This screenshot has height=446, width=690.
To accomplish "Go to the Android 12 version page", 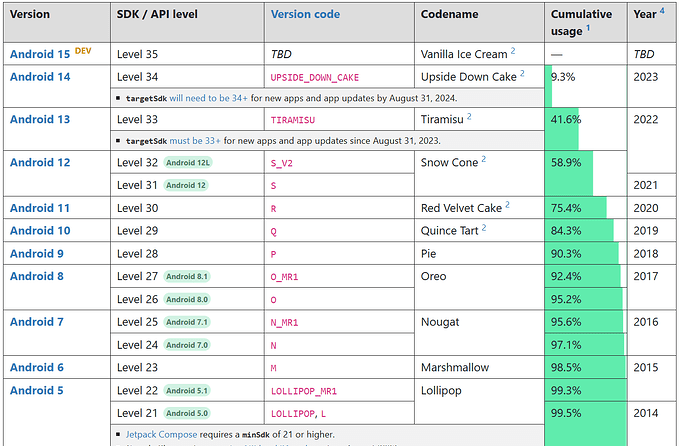I will click(x=40, y=162).
